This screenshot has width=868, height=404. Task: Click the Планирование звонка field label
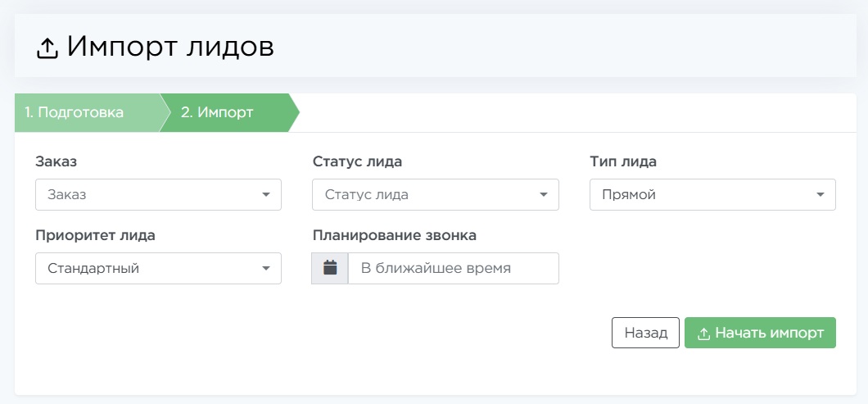395,235
